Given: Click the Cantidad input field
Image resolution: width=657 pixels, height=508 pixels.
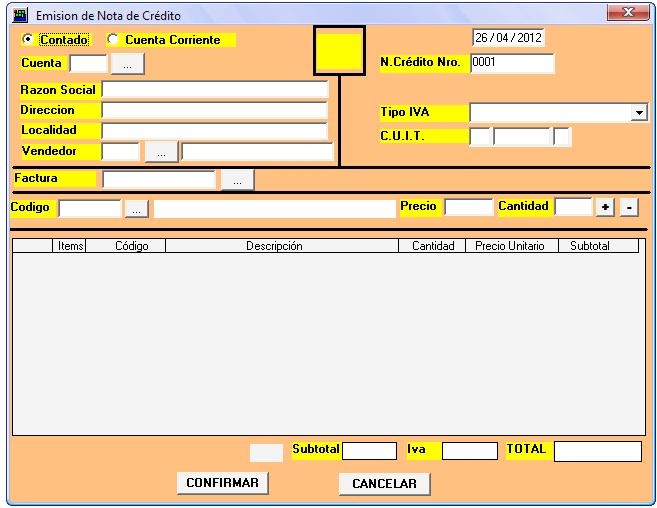Looking at the screenshot, I should tap(573, 207).
